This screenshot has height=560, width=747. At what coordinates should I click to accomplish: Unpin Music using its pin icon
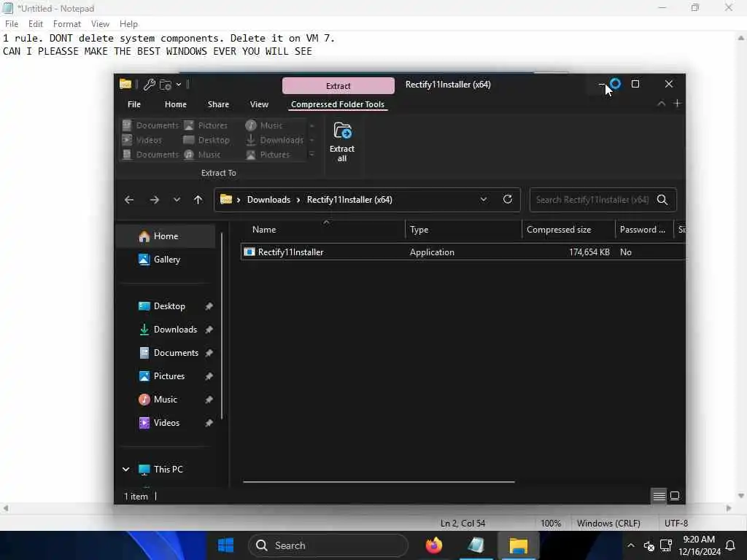tap(209, 400)
